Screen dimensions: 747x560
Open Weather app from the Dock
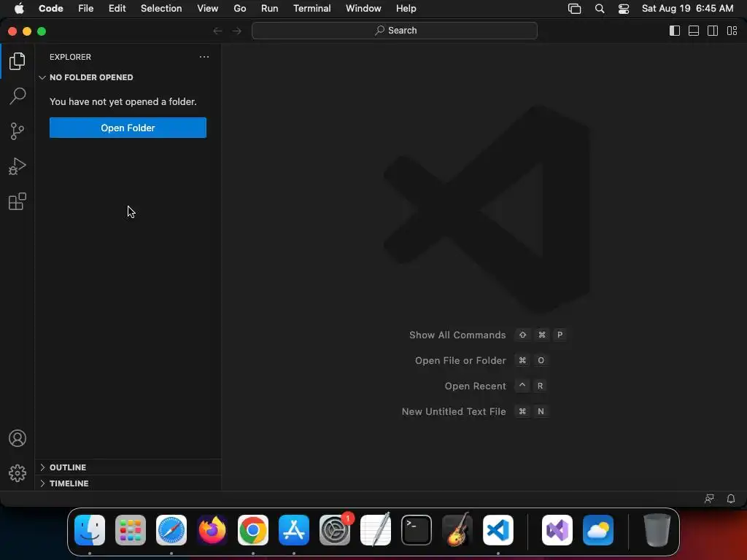click(x=598, y=530)
